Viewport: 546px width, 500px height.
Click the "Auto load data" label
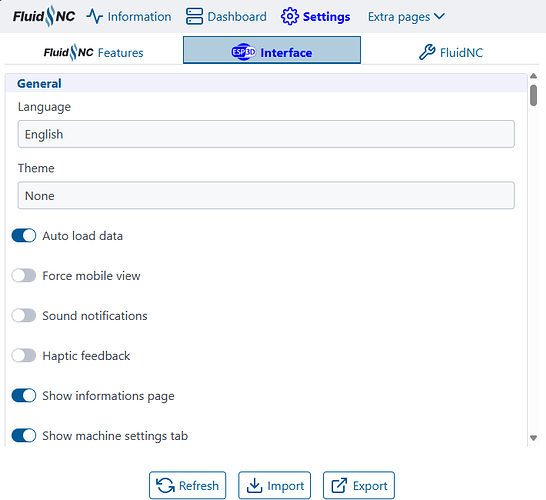pyautogui.click(x=83, y=236)
